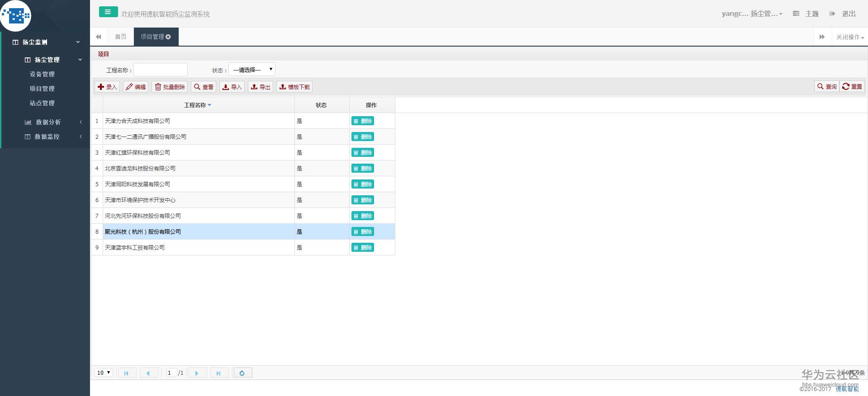Select the row 聚光科技（杭州）股份有限公司
This screenshot has width=868, height=396.
tap(243, 232)
